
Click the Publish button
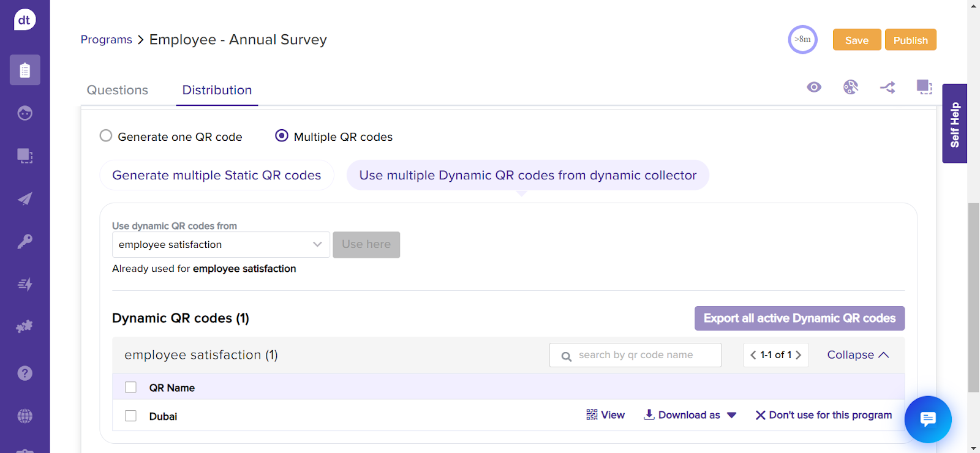pyautogui.click(x=910, y=40)
